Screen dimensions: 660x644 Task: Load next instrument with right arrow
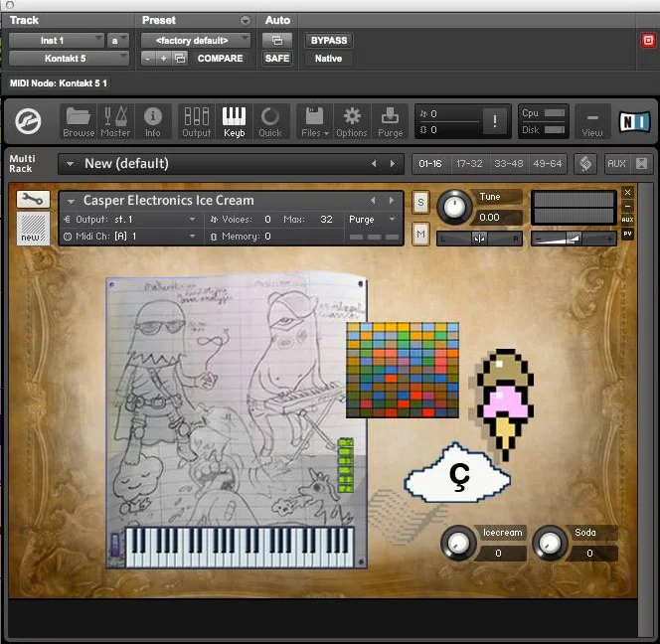392,201
